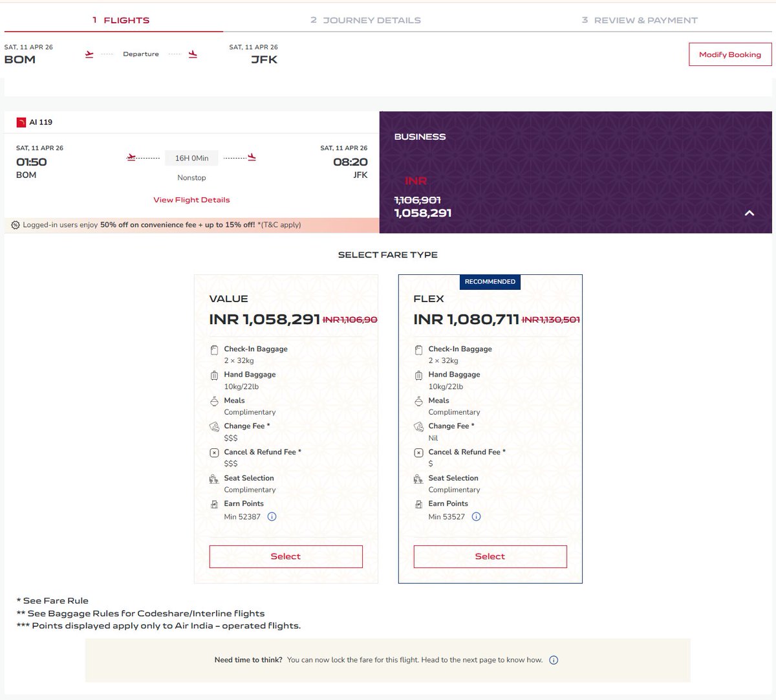Viewport: 776px width, 700px height.
Task: Click the Baggage Rules for Codeshare footnote
Action: point(140,613)
